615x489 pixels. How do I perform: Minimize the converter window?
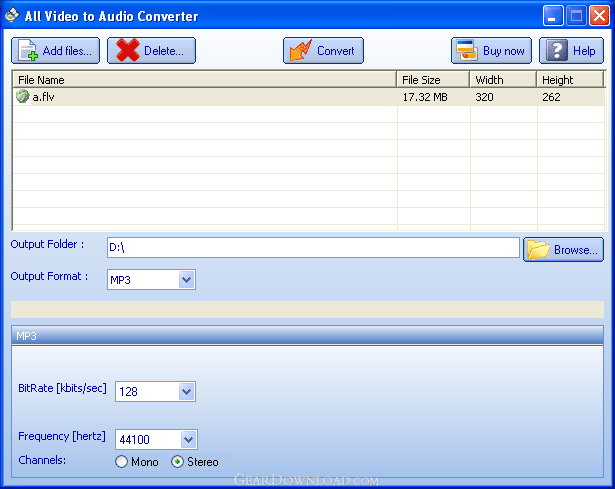[553, 16]
